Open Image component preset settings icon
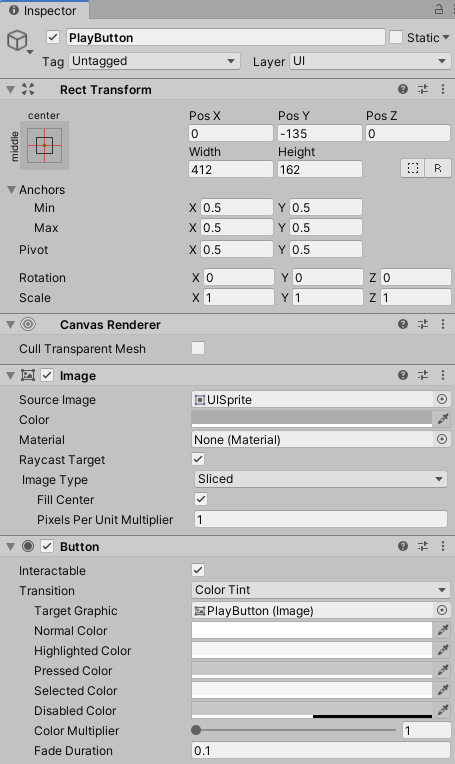455x764 pixels. (423, 375)
